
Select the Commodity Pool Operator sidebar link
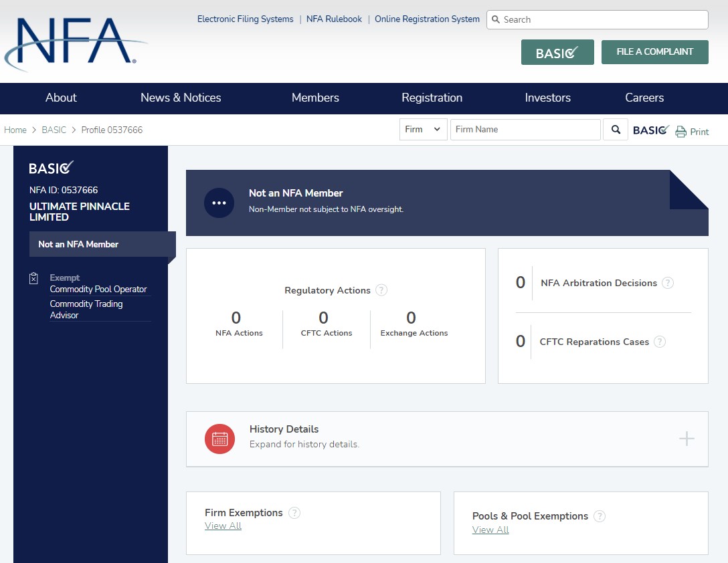(x=98, y=290)
